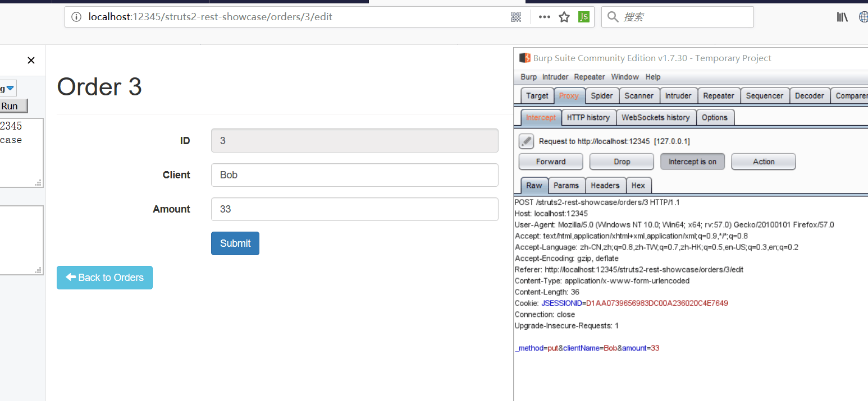This screenshot has height=401, width=868.
Task: Submit the Order 3 form
Action: (x=235, y=243)
